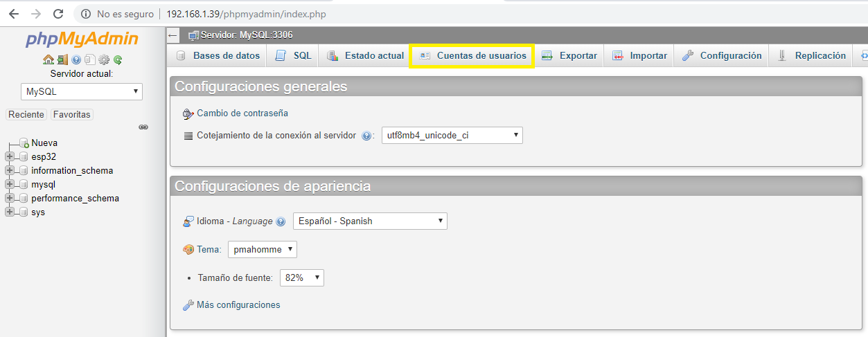Select the information_schema database name

coord(72,171)
